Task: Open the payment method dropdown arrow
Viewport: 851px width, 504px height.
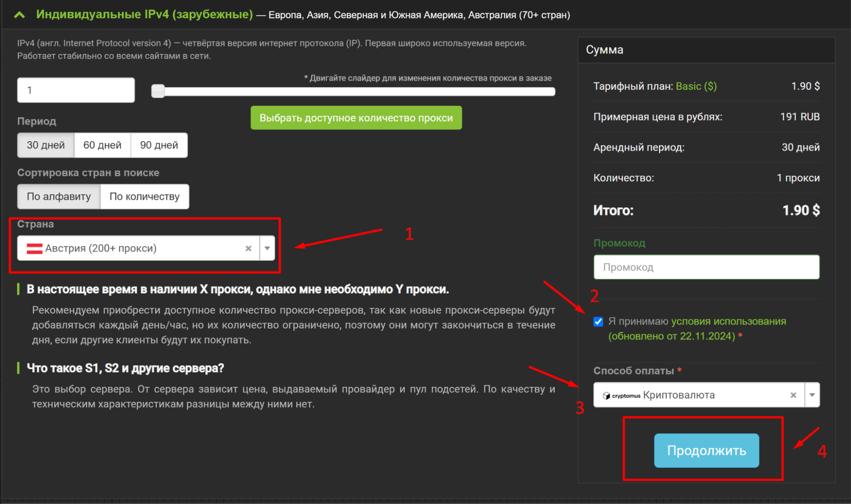Action: (x=812, y=395)
